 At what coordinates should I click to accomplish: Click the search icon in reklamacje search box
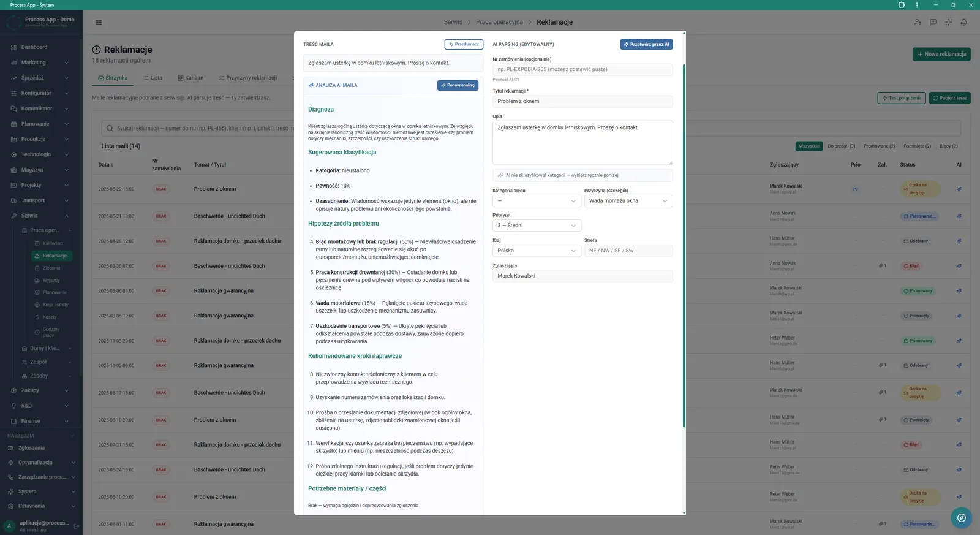110,128
